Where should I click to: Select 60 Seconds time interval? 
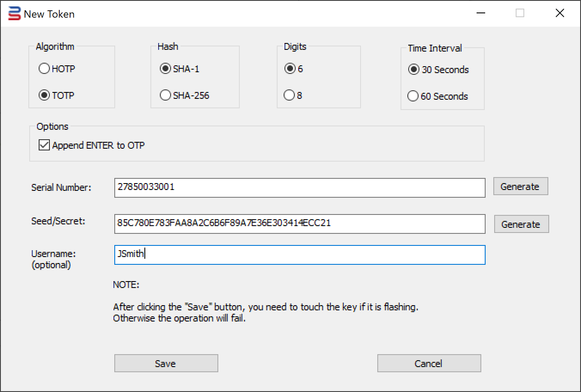[x=413, y=96]
